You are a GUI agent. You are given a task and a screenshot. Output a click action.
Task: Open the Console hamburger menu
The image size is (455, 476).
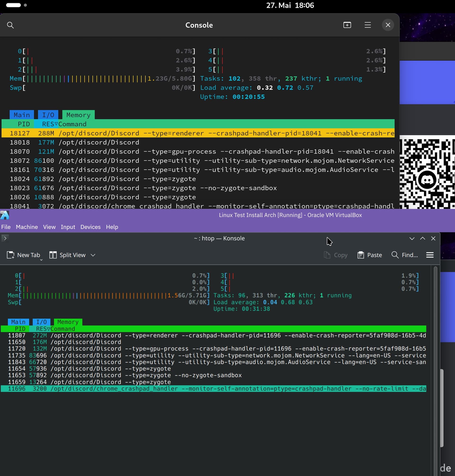click(368, 25)
